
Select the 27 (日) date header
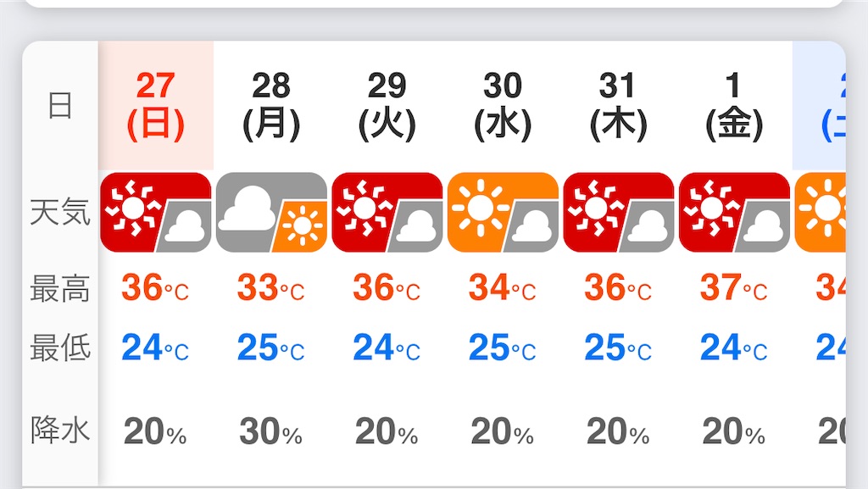[x=156, y=106]
